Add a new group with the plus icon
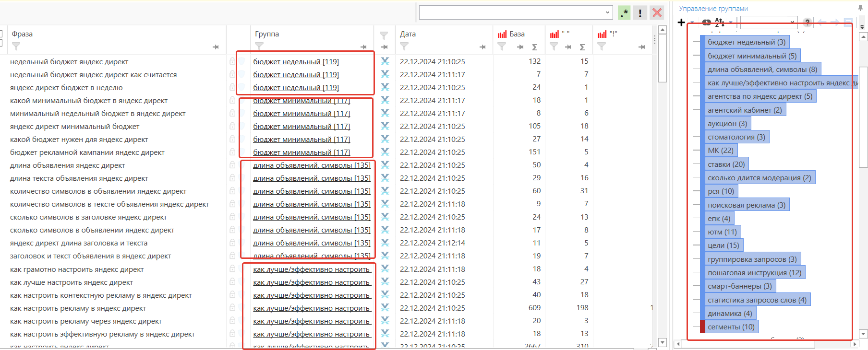Screen dimensions: 868x350 (x=681, y=22)
